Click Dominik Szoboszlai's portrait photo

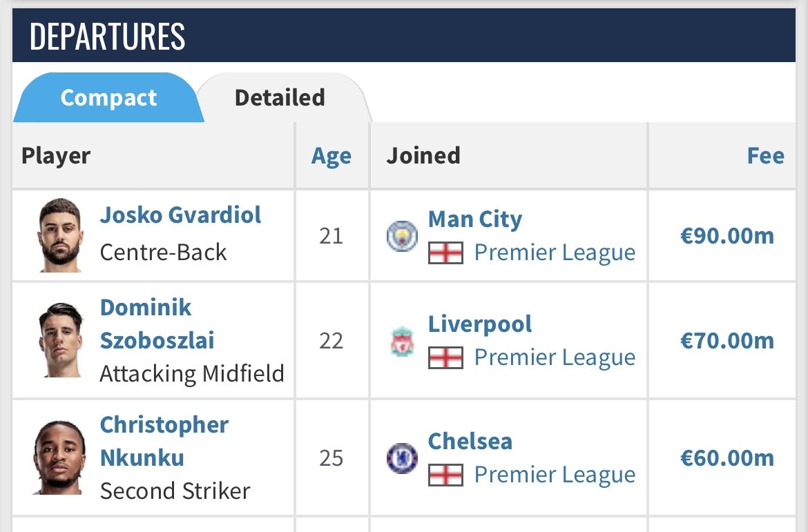pos(59,340)
